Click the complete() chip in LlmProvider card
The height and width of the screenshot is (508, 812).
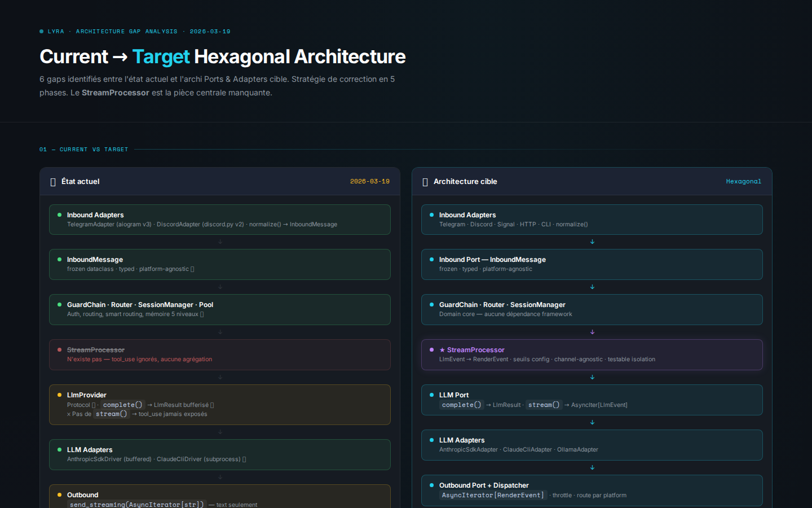point(122,405)
